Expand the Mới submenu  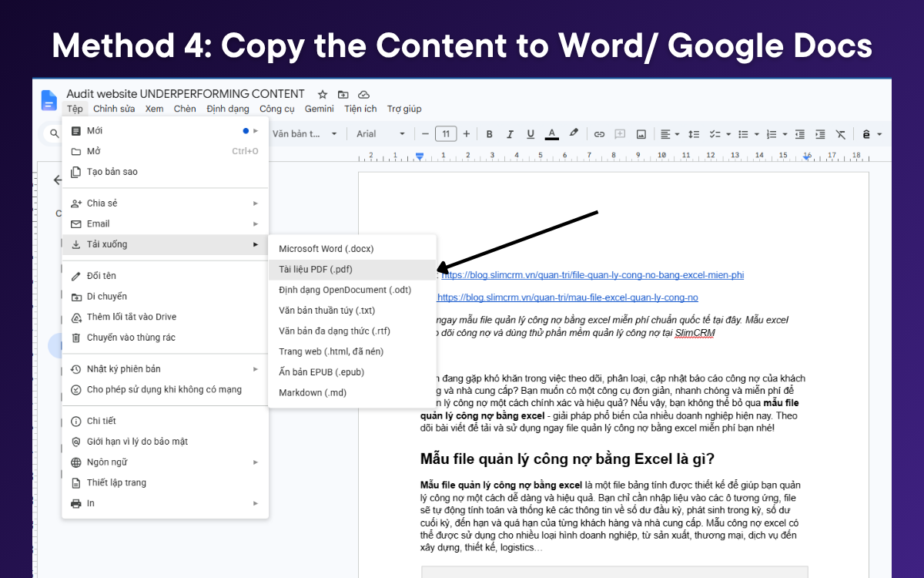point(165,130)
